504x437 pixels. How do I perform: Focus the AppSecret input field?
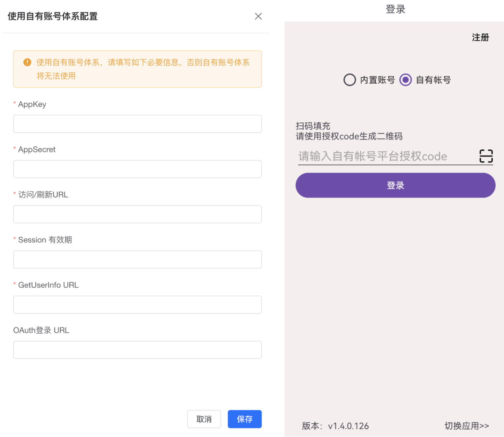point(137,169)
